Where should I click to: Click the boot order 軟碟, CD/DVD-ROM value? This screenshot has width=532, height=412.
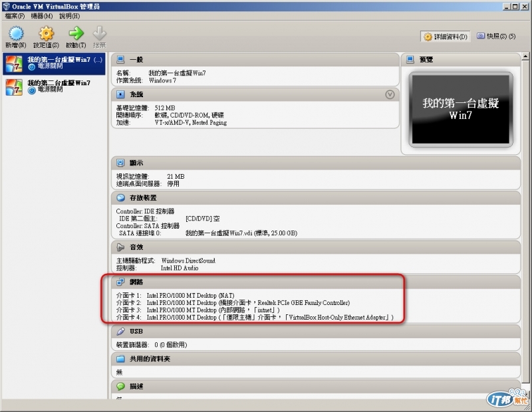click(x=189, y=115)
